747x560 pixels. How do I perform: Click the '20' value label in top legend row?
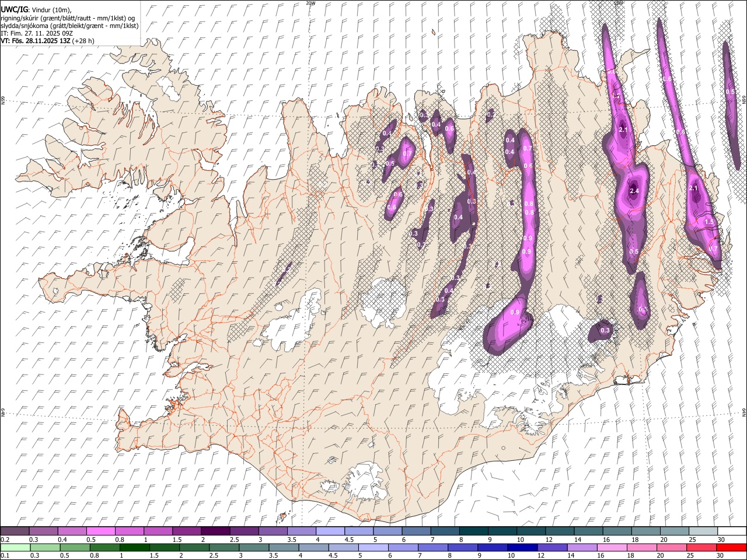(664, 540)
